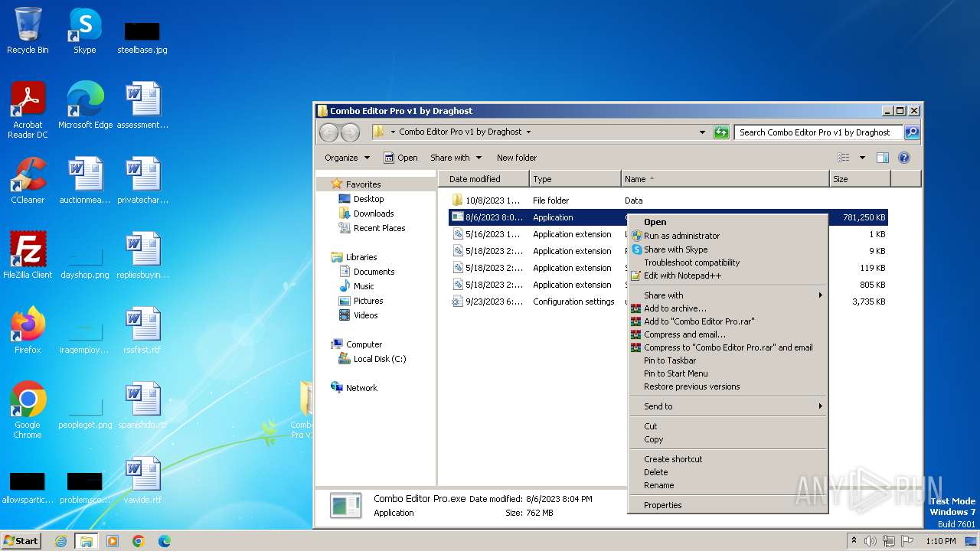Select the steelbase.jpg desktop file
This screenshot has height=551, width=980.
142,37
